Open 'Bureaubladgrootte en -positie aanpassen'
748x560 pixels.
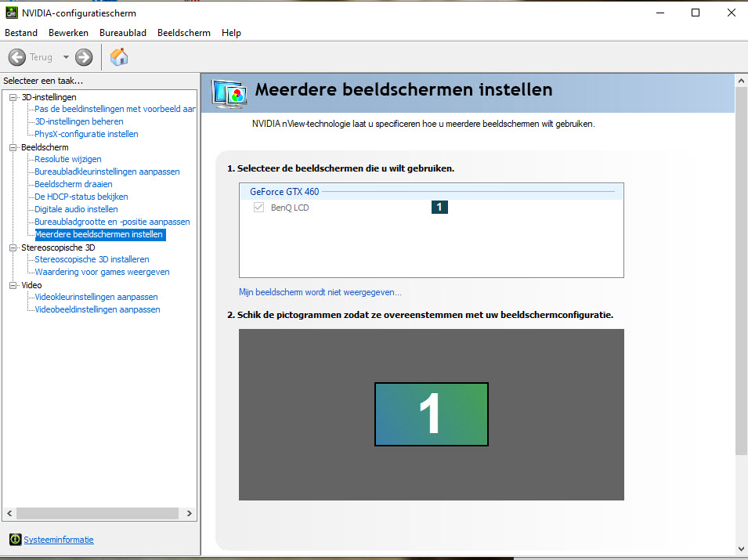point(112,222)
